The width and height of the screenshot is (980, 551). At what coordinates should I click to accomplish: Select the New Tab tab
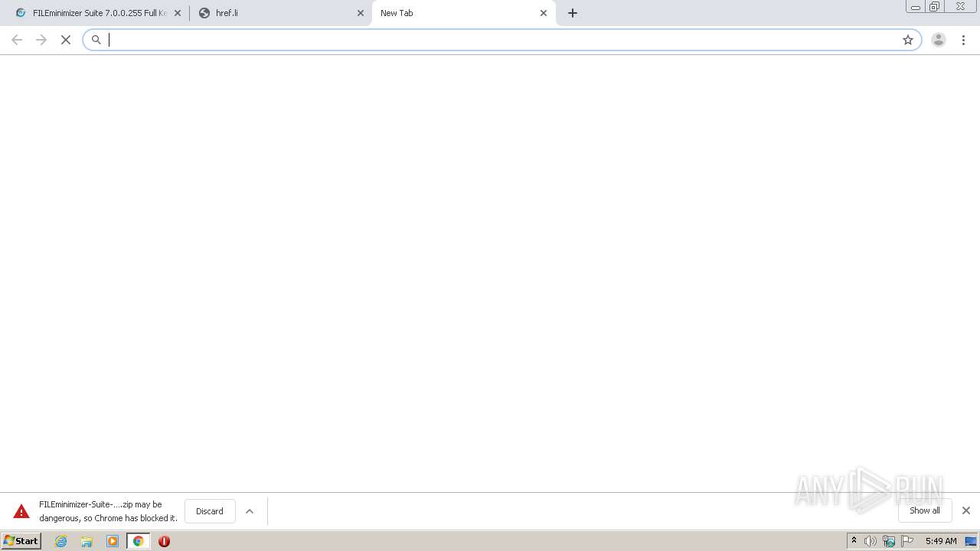(x=463, y=13)
